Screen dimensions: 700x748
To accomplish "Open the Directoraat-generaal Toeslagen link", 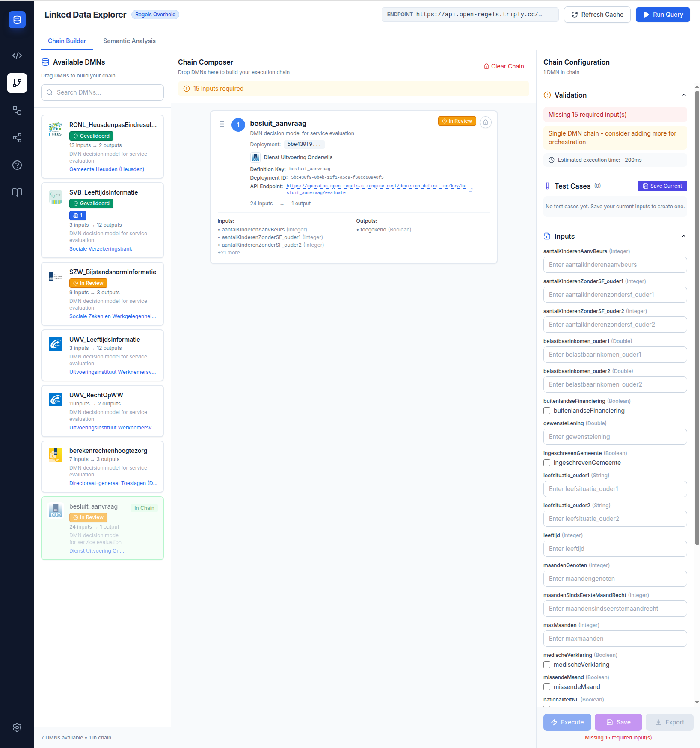I will tap(113, 483).
